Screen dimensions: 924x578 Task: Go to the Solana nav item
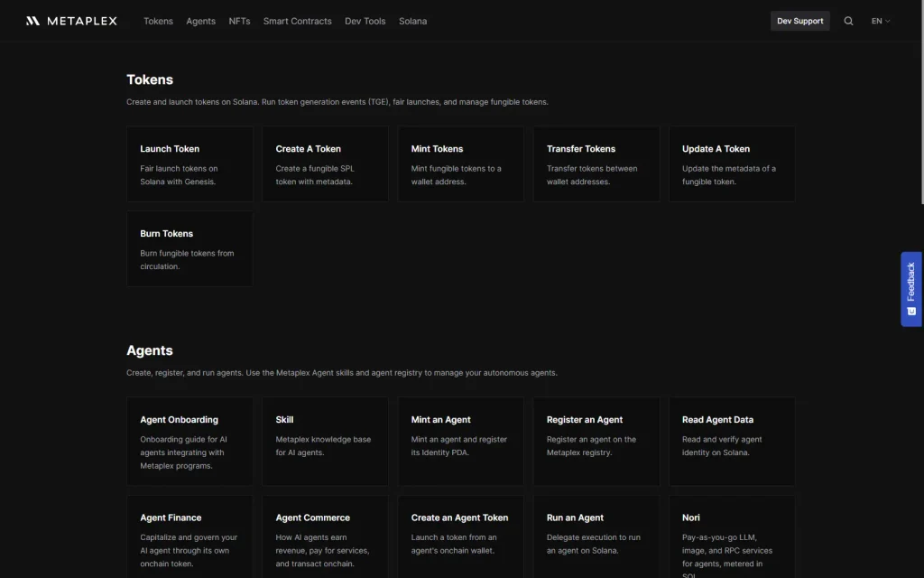(x=412, y=21)
